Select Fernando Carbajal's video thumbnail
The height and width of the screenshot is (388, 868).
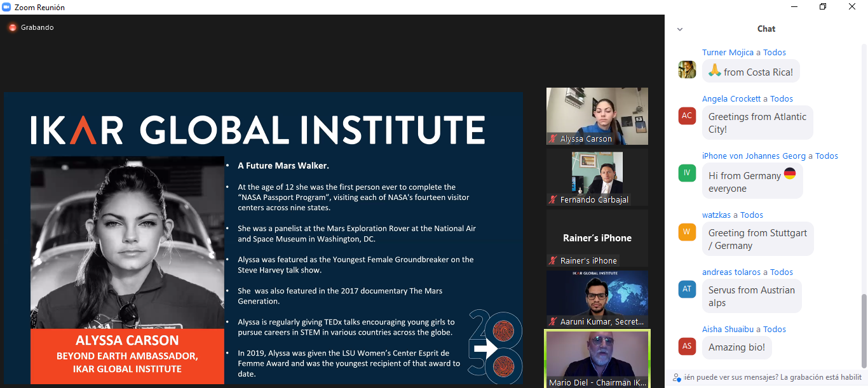coord(597,177)
